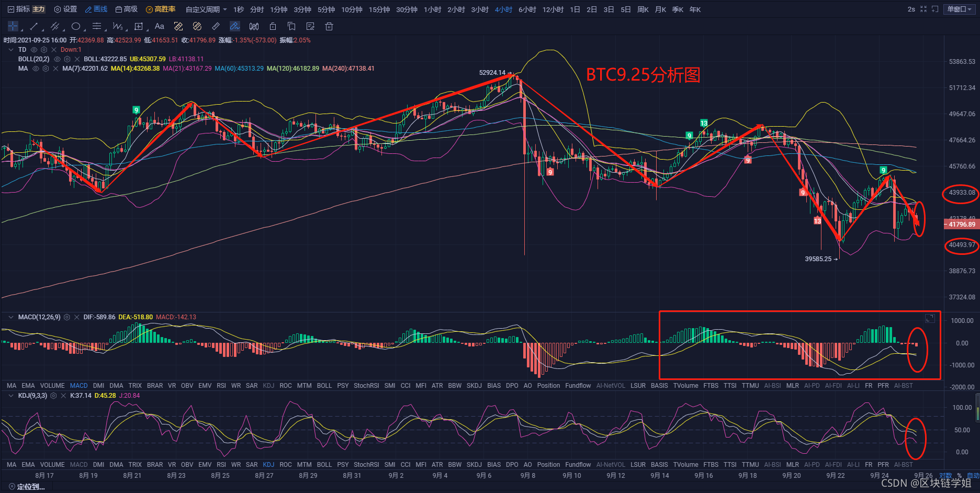
Task: Toggle the % percentage scale option
Action: pos(960,476)
